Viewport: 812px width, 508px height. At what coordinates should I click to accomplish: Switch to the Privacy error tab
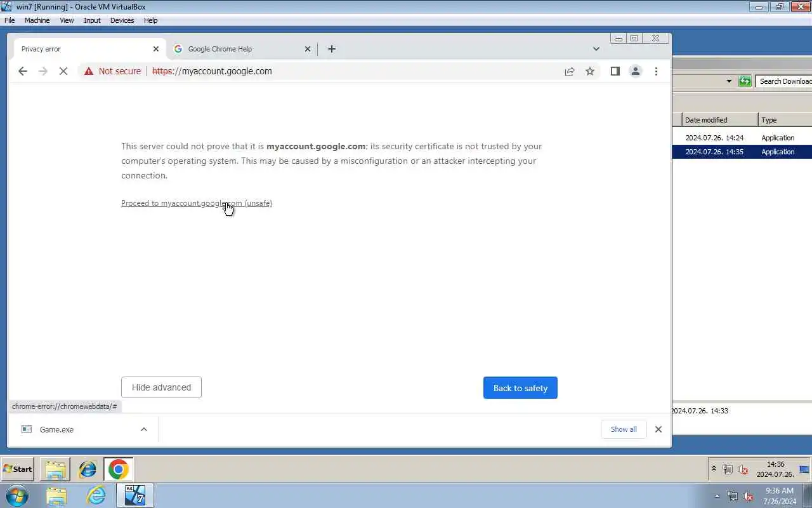pos(89,49)
